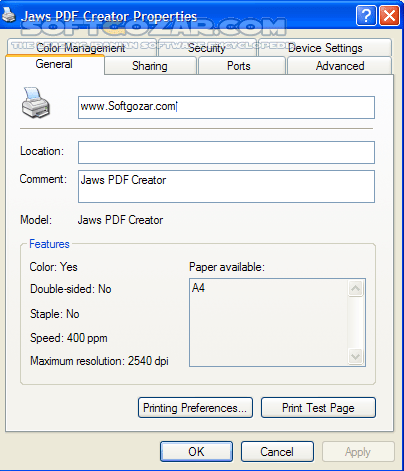This screenshot has width=404, height=471.
Task: Click the Cancel button
Action: 277,452
